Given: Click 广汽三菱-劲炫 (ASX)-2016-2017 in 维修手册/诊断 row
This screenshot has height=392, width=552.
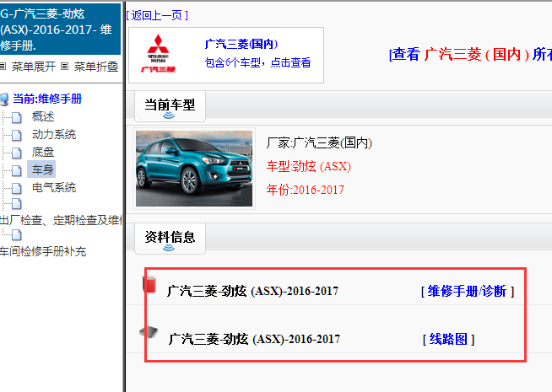Looking at the screenshot, I should tap(252, 291).
